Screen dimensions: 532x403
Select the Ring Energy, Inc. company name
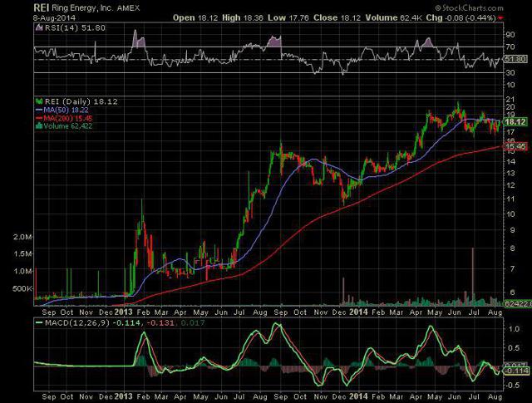click(x=82, y=7)
